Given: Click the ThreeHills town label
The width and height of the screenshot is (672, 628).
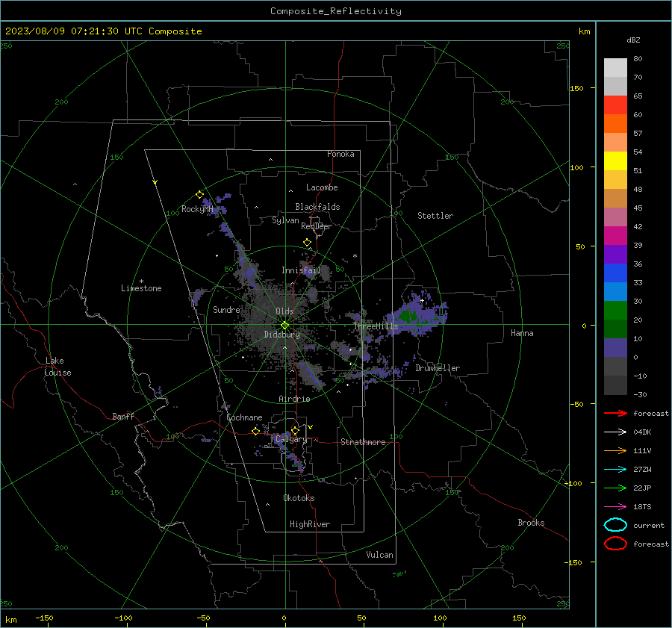Looking at the screenshot, I should [376, 326].
